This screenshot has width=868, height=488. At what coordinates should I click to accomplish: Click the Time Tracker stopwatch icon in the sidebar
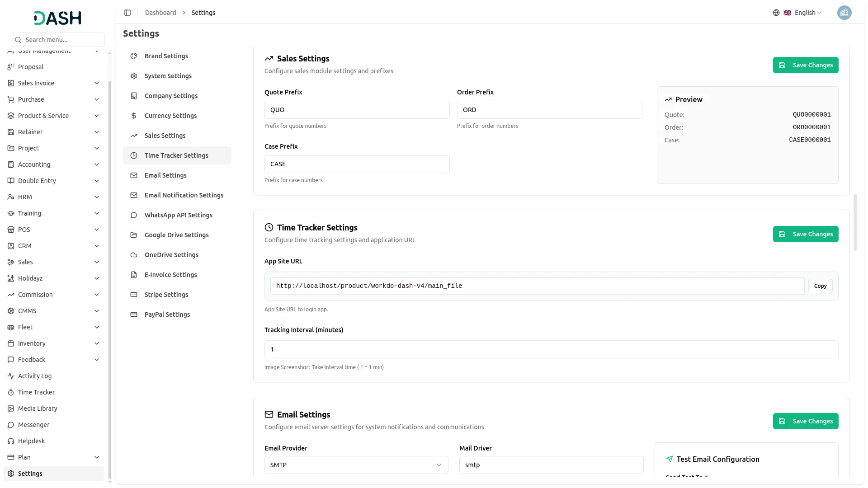(x=11, y=392)
